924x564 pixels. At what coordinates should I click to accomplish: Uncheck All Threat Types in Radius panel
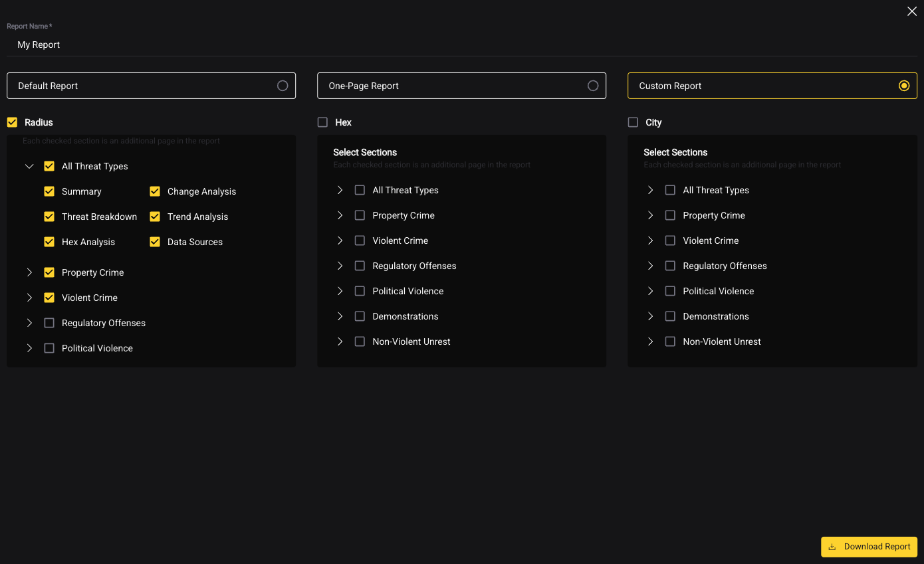tap(49, 166)
